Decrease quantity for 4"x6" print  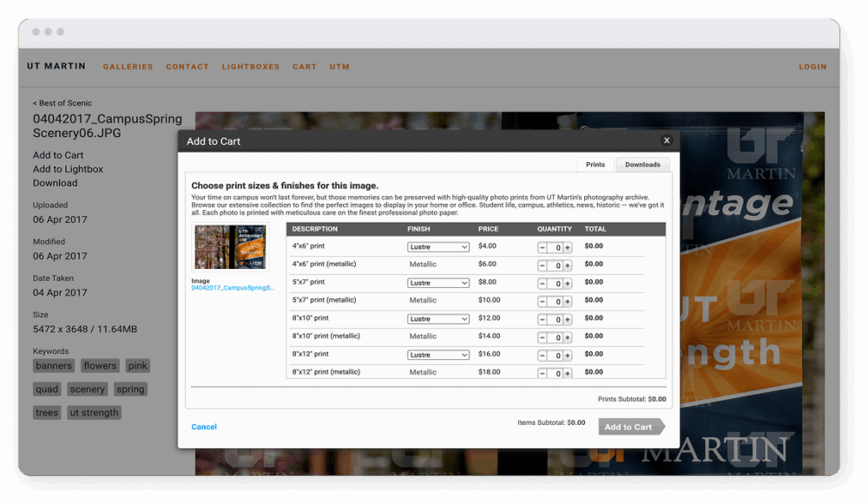coord(542,248)
